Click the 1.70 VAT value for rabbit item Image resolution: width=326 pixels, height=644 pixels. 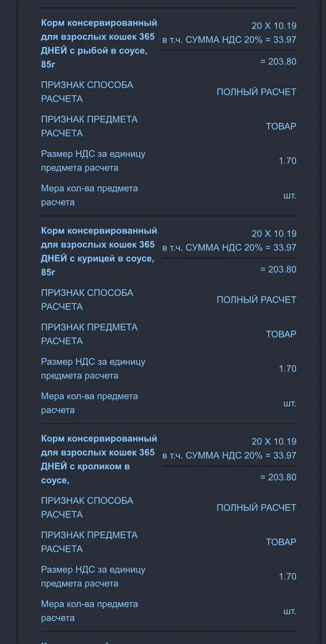click(x=287, y=577)
